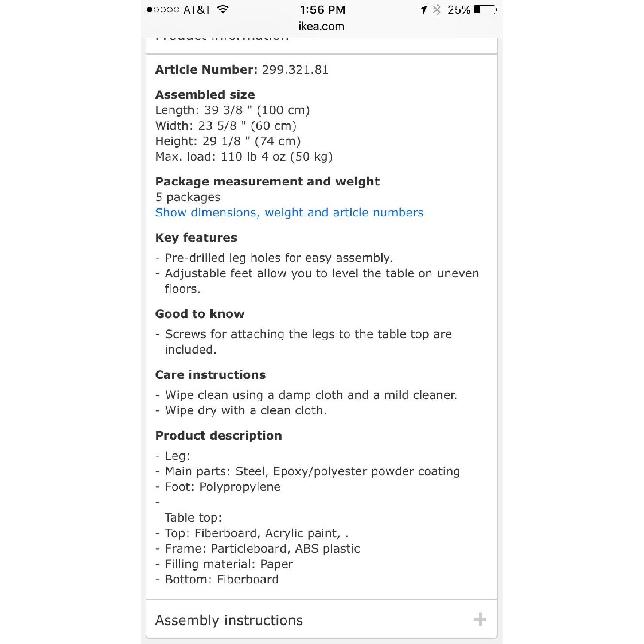Viewport: 644px width, 644px height.
Task: Tap the Bluetooth icon in status bar
Action: [x=437, y=9]
